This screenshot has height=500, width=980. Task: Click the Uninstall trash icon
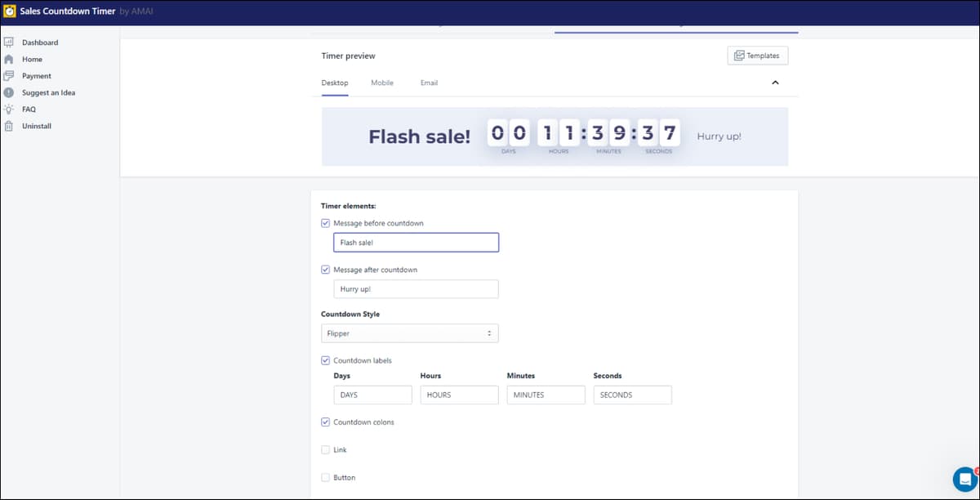click(8, 126)
